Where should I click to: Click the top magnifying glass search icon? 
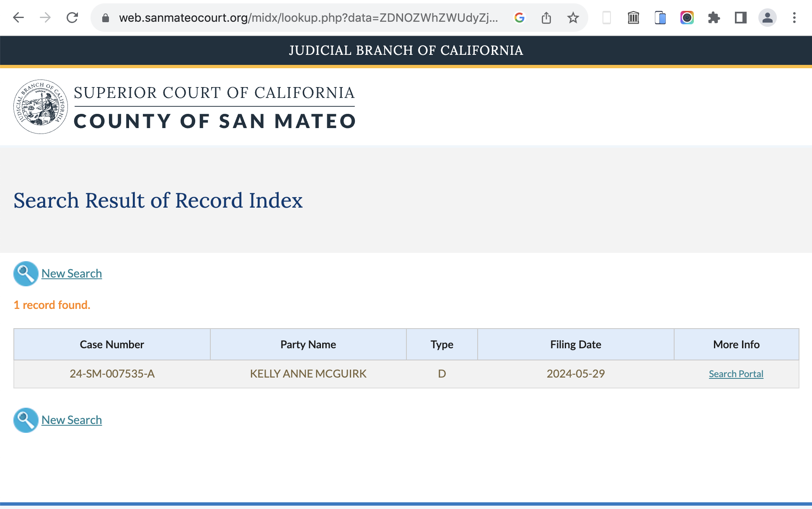pyautogui.click(x=26, y=274)
